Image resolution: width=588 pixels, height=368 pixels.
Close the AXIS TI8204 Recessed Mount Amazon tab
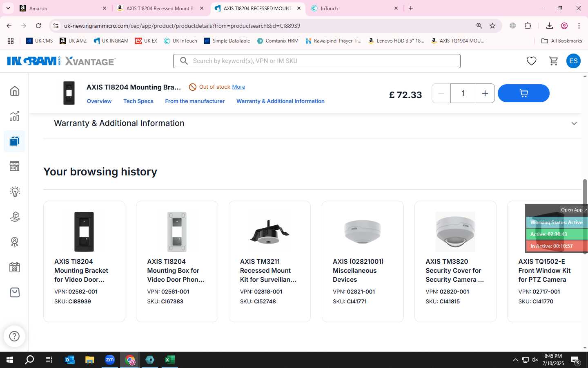click(202, 8)
